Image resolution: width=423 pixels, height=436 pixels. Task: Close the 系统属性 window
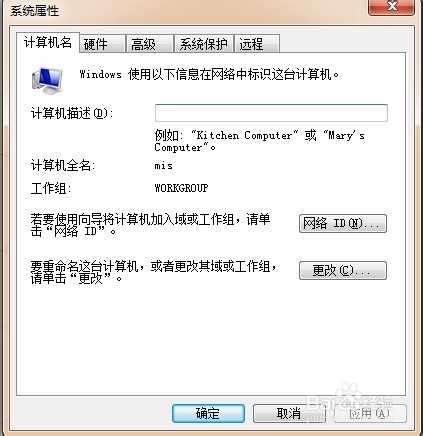(x=392, y=6)
